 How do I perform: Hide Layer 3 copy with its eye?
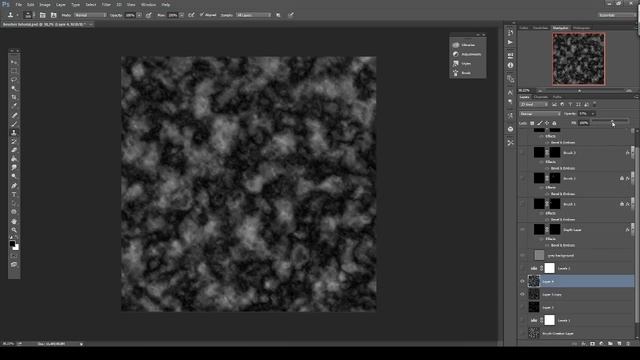[x=522, y=294]
